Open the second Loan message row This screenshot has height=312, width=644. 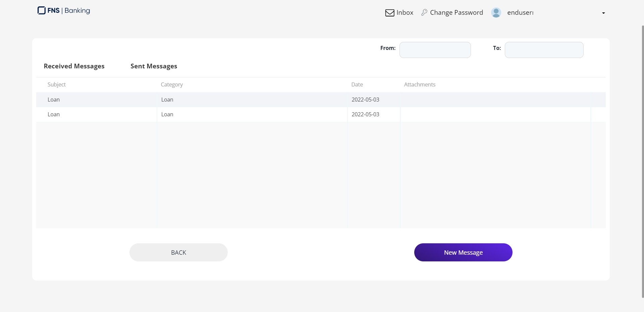point(54,114)
